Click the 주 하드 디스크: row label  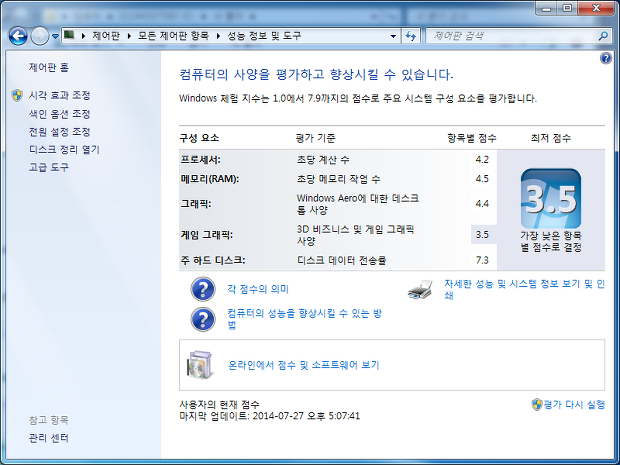213,260
